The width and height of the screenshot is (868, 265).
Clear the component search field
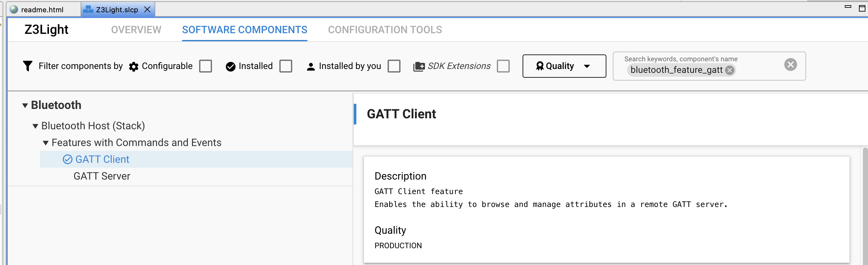tap(790, 64)
